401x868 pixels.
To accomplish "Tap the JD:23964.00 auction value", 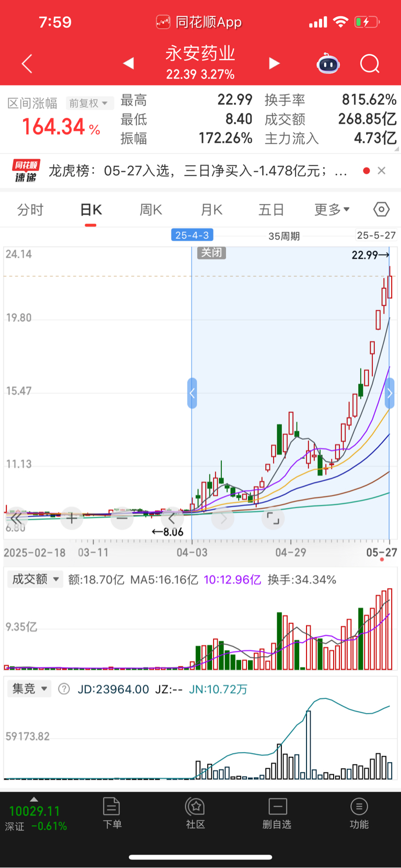I will tap(113, 689).
